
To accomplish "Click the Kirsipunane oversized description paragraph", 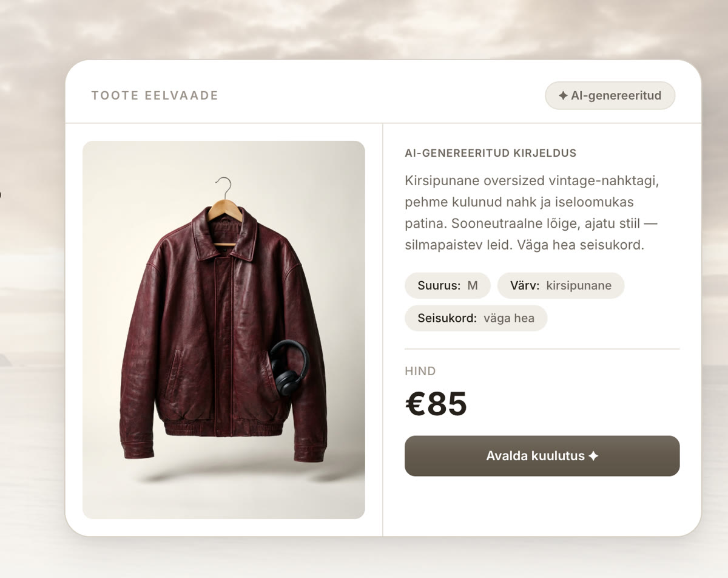I will coord(531,213).
